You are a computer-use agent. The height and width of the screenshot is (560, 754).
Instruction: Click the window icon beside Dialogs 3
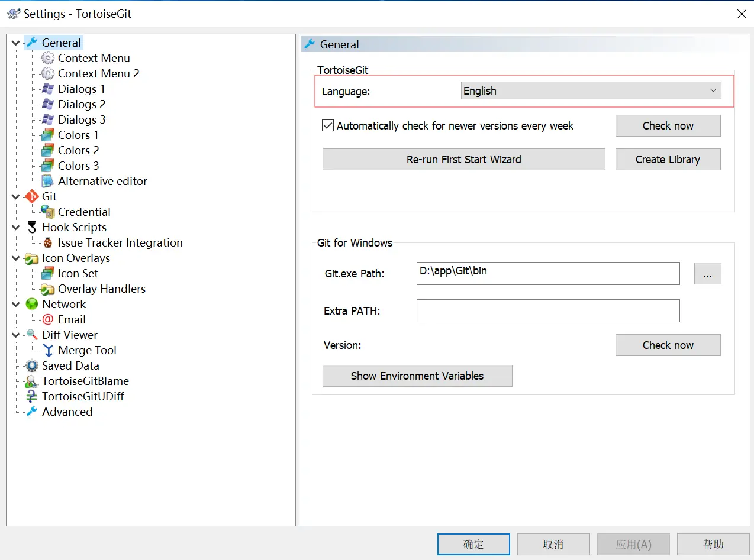[47, 119]
